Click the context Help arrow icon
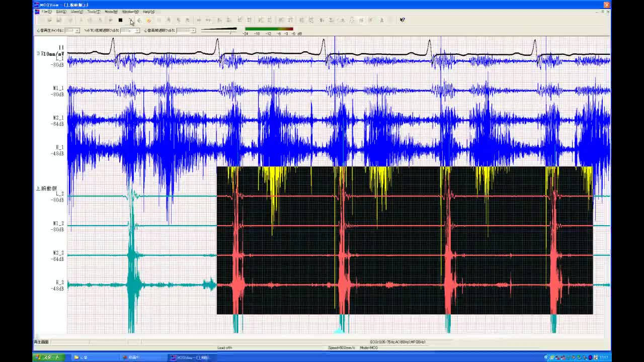This screenshot has height=362, width=644. click(402, 20)
